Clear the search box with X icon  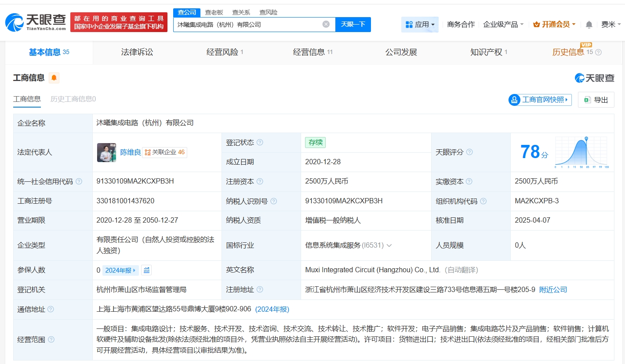click(326, 24)
